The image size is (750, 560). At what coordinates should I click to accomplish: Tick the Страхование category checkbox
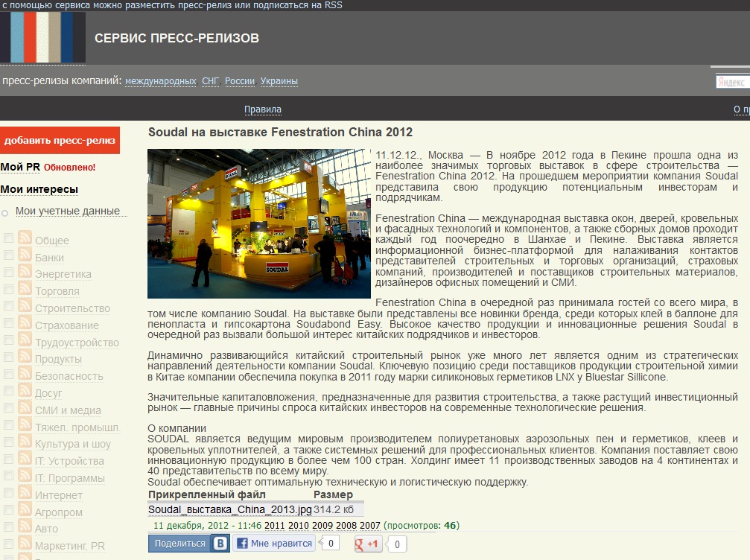[x=8, y=322]
